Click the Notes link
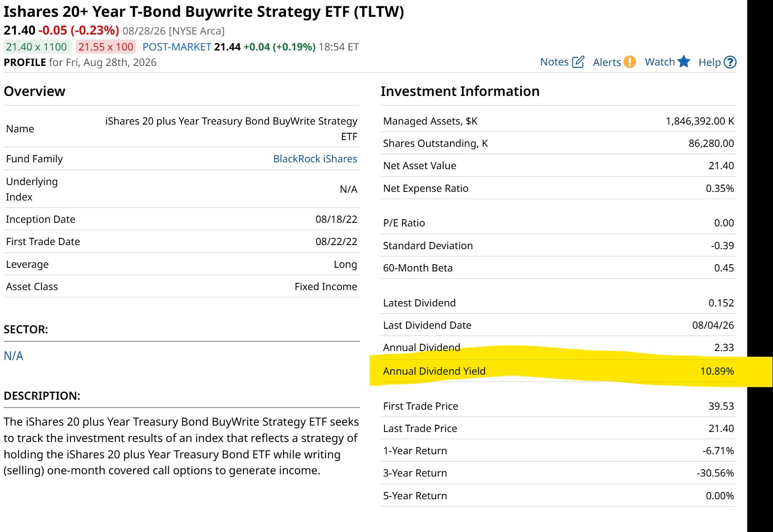This screenshot has height=532, width=773. [x=554, y=62]
